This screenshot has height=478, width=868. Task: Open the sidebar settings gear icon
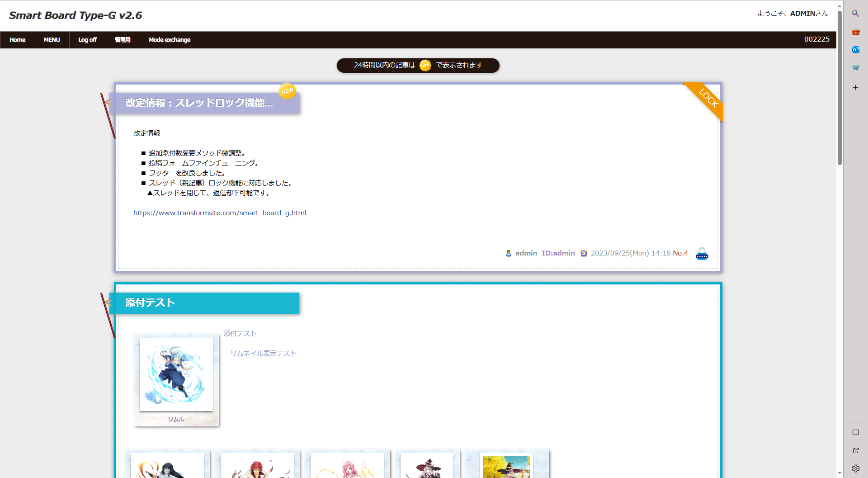click(855, 469)
